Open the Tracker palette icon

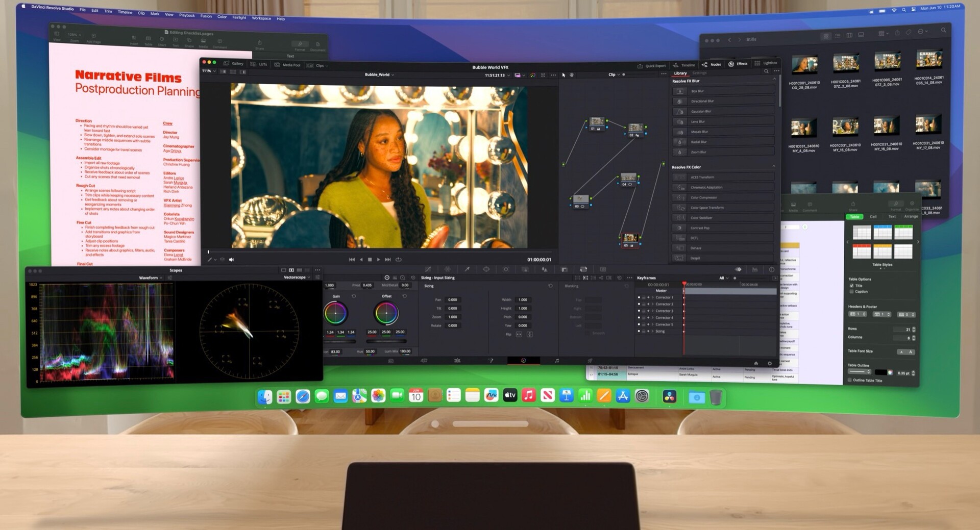pyautogui.click(x=506, y=269)
